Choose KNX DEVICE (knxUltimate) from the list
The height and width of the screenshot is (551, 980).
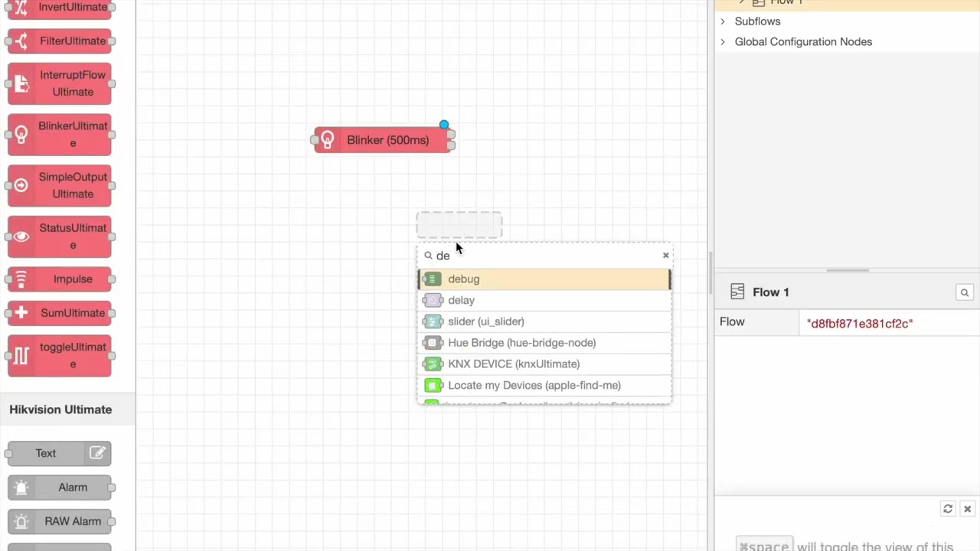click(x=544, y=364)
